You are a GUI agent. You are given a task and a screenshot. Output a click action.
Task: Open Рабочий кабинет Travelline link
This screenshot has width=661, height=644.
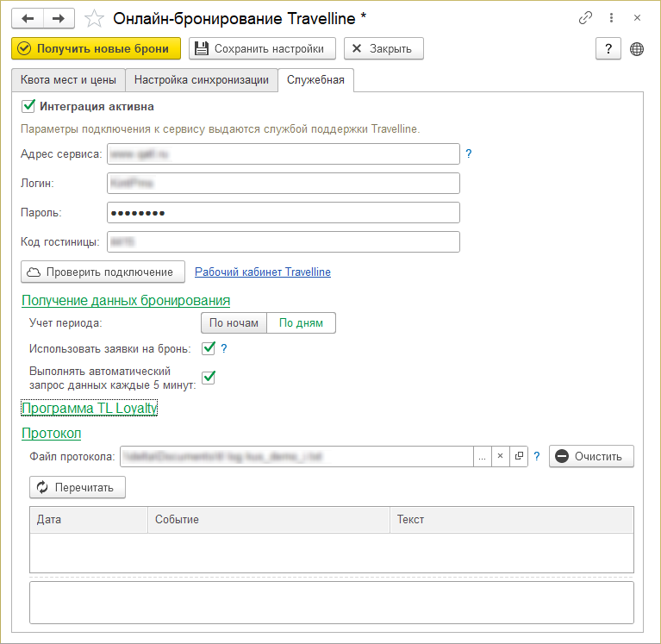click(263, 272)
